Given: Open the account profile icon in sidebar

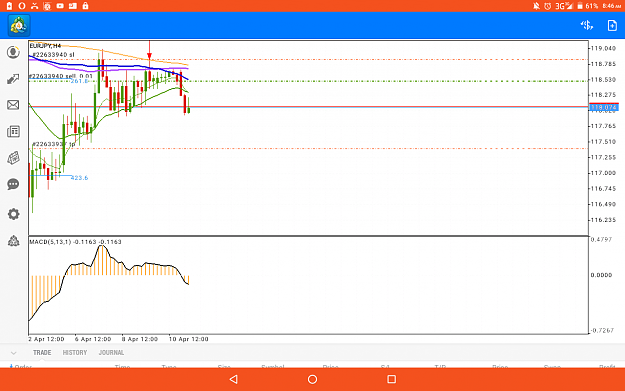Looking at the screenshot, I should [13, 52].
